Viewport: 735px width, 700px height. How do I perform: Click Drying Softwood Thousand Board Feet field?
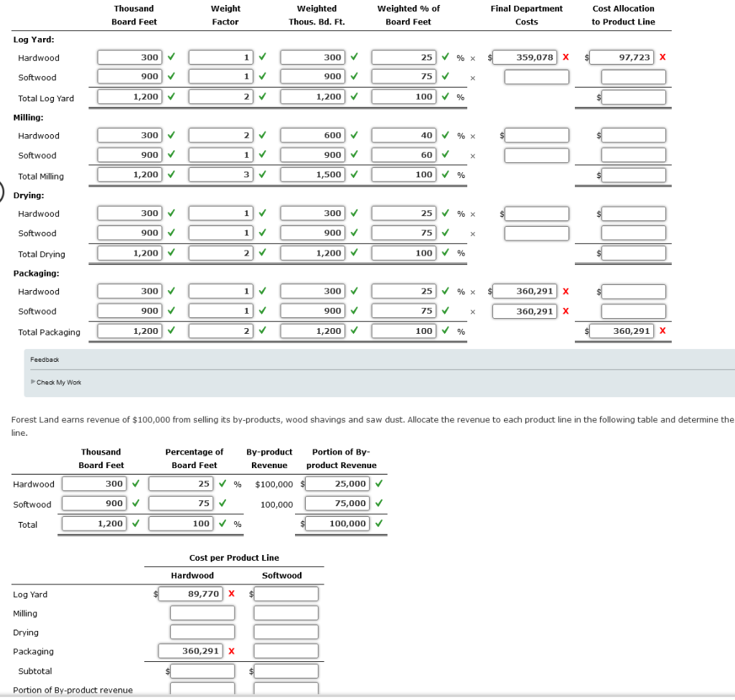pos(130,233)
